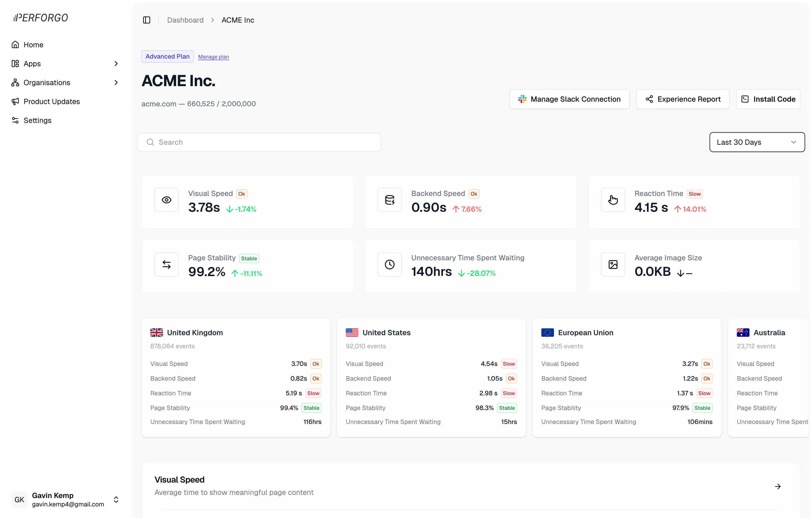Click the 98.3% United States Page Stability
This screenshot has height=518, width=812.
485,408
